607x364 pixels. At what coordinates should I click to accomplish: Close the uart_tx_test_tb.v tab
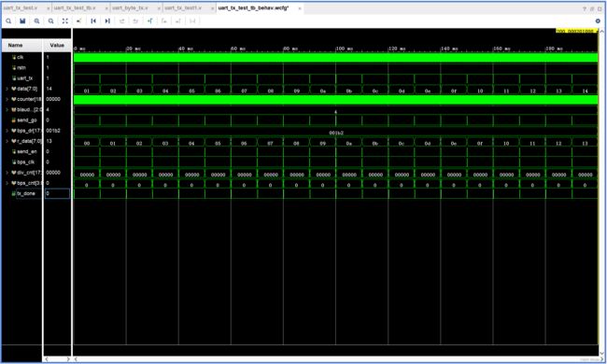[x=106, y=8]
